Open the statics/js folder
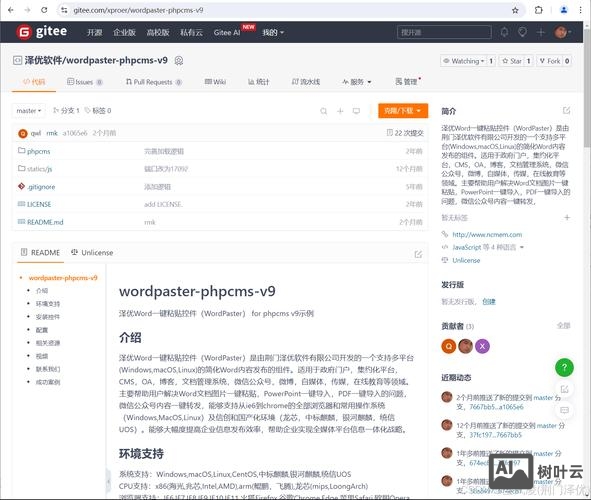Viewport: 591px width, 500px height. (x=40, y=169)
